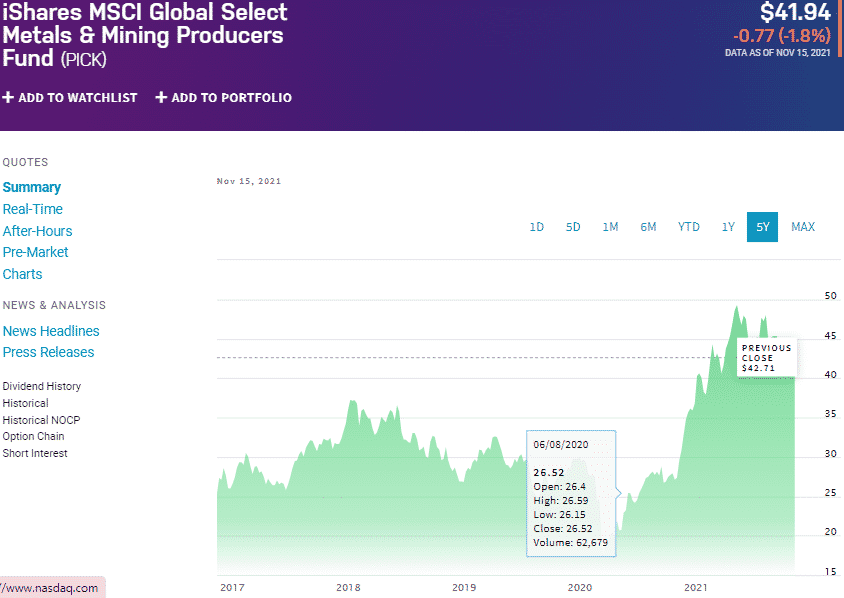Image resolution: width=844 pixels, height=598 pixels.
Task: Open the Real-Time quotes link
Action: (x=32, y=209)
